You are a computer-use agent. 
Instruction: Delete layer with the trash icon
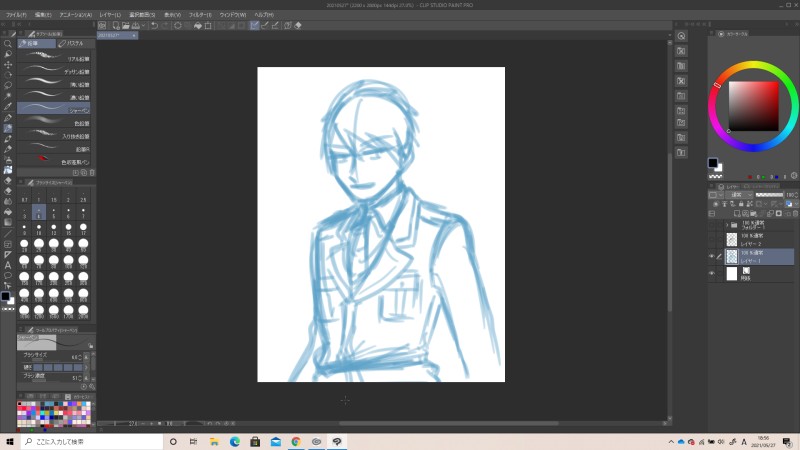coord(795,214)
